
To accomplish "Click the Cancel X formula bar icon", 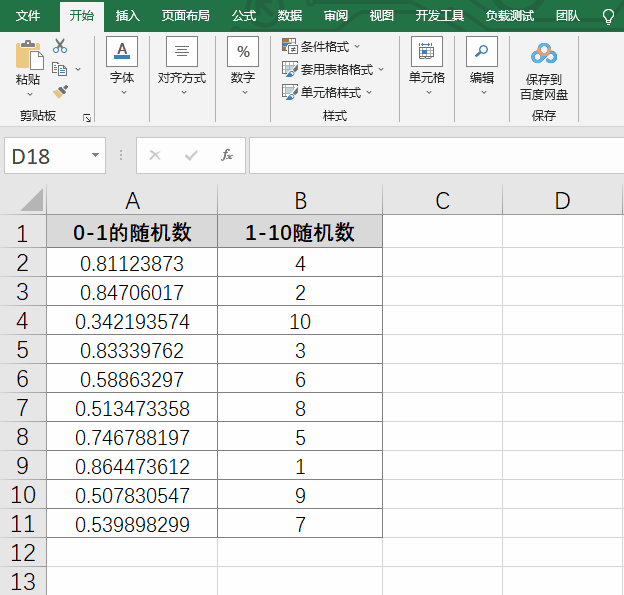I will 155,155.
